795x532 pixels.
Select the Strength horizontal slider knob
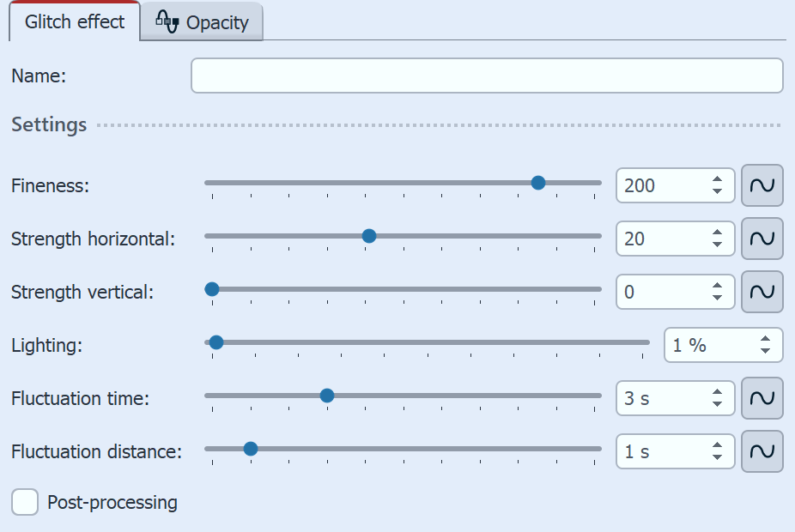pos(368,235)
